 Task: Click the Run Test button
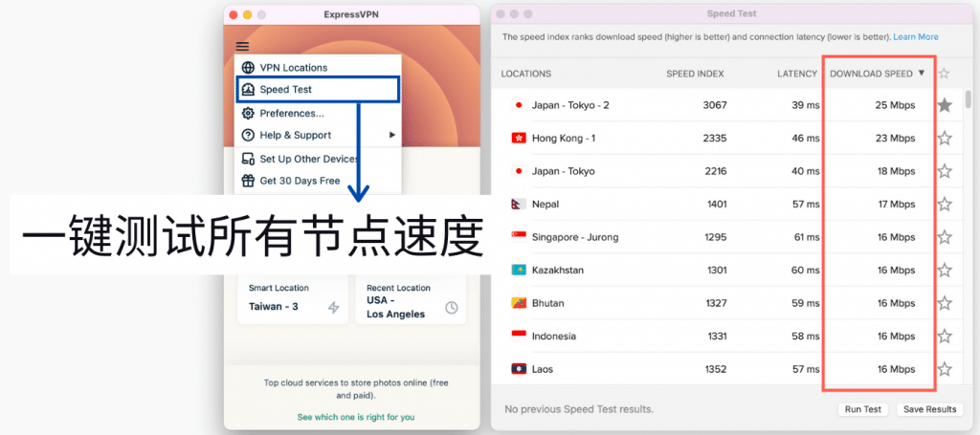(862, 409)
